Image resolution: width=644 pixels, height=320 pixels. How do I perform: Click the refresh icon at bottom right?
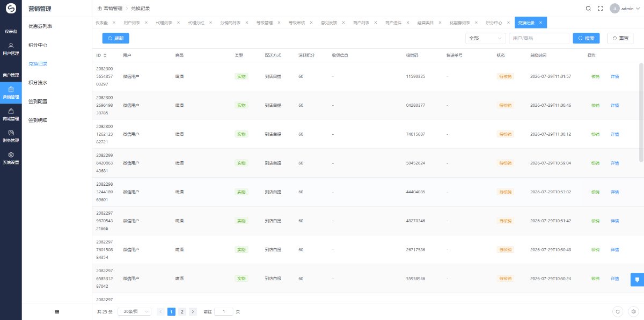pos(618,311)
